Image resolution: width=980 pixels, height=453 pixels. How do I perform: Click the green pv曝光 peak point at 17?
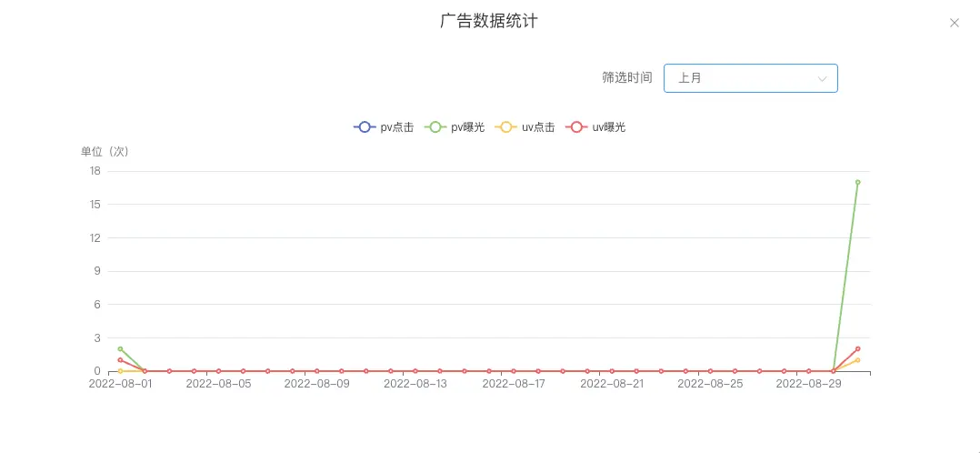tap(857, 182)
